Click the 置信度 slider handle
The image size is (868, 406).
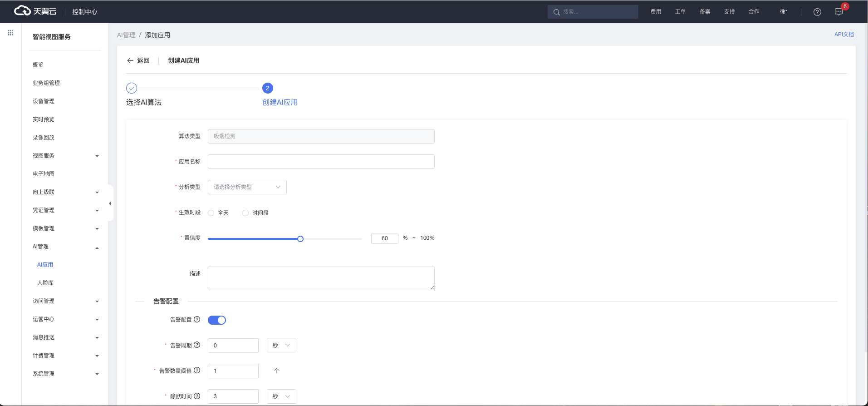(300, 239)
